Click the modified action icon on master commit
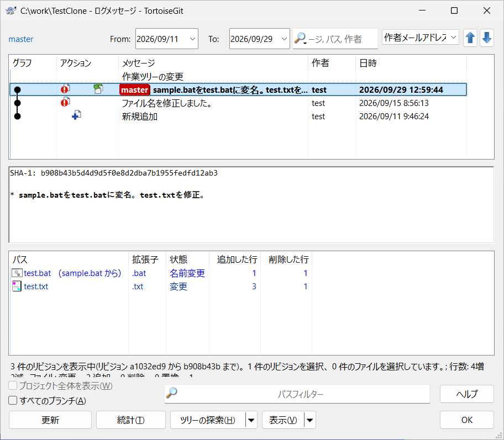 pos(65,89)
